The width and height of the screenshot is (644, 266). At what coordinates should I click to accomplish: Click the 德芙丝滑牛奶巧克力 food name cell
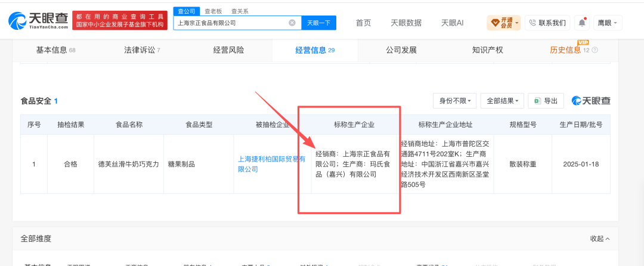click(129, 164)
